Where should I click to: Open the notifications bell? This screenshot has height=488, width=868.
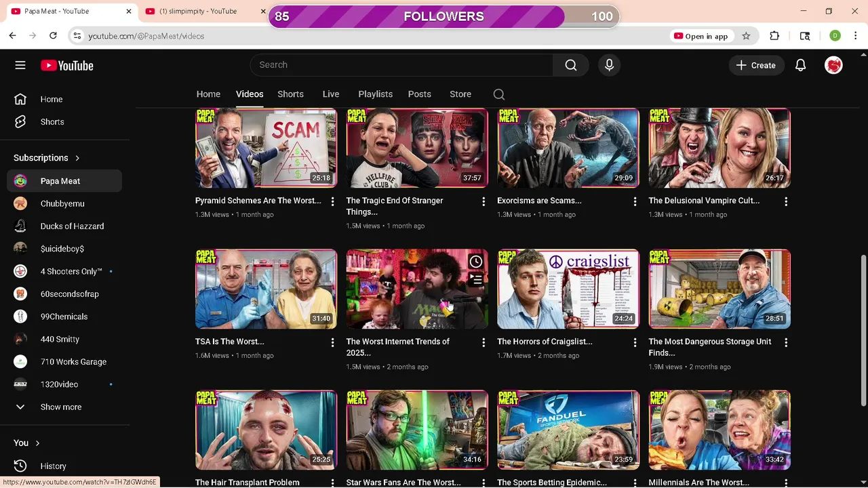800,65
